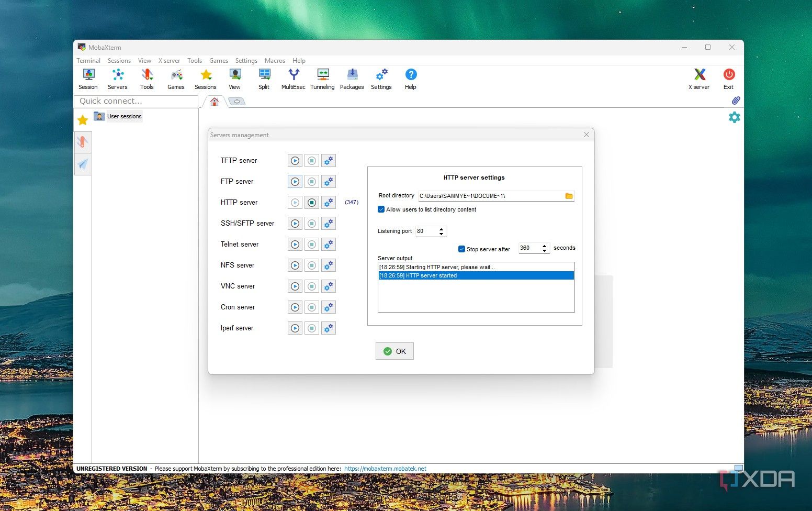
Task: Start the VNC server
Action: click(295, 286)
